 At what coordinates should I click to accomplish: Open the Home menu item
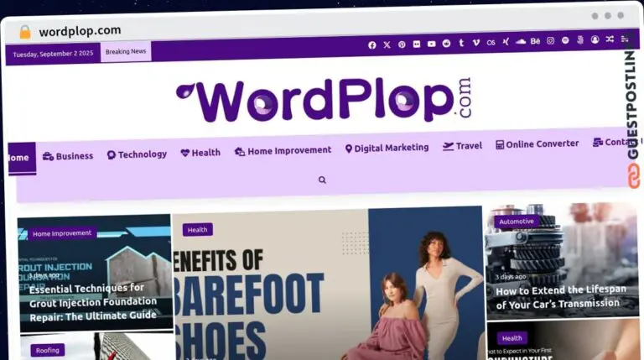pyautogui.click(x=22, y=158)
